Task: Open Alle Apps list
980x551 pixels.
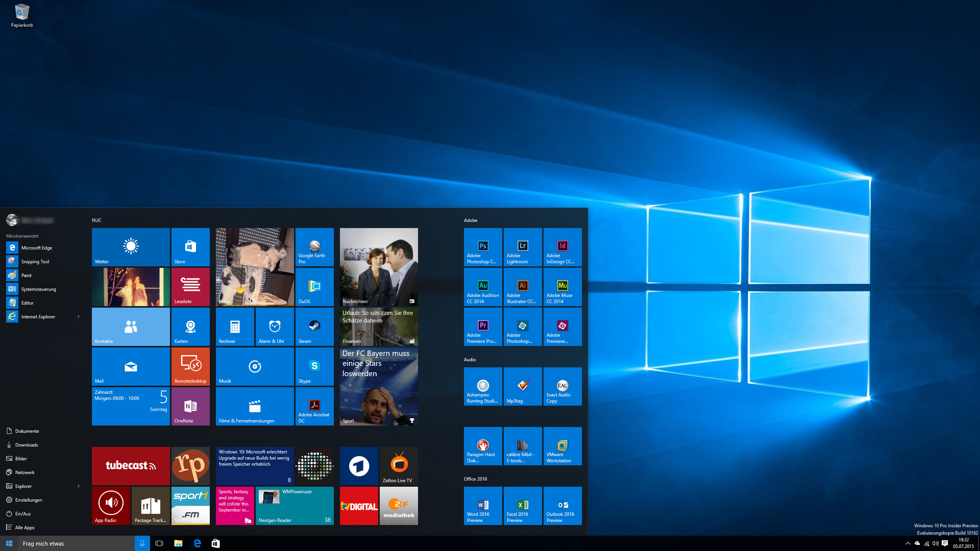Action: tap(25, 527)
